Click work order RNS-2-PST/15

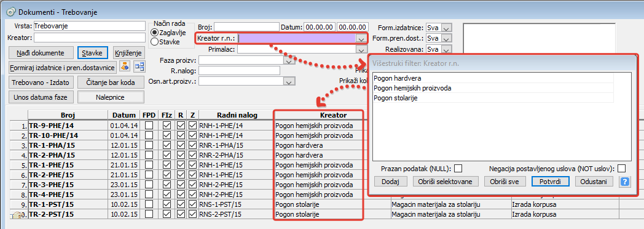tap(221, 214)
